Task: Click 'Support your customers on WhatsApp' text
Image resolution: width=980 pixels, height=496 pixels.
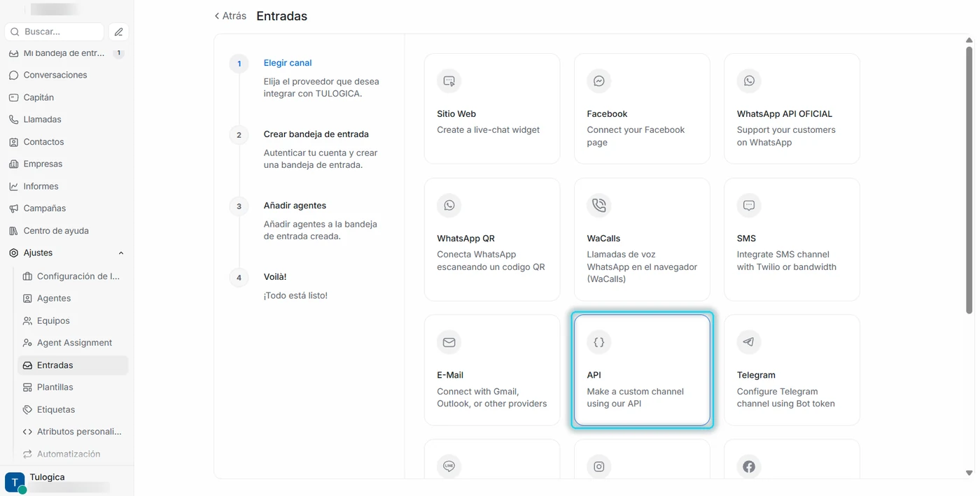Action: (786, 136)
